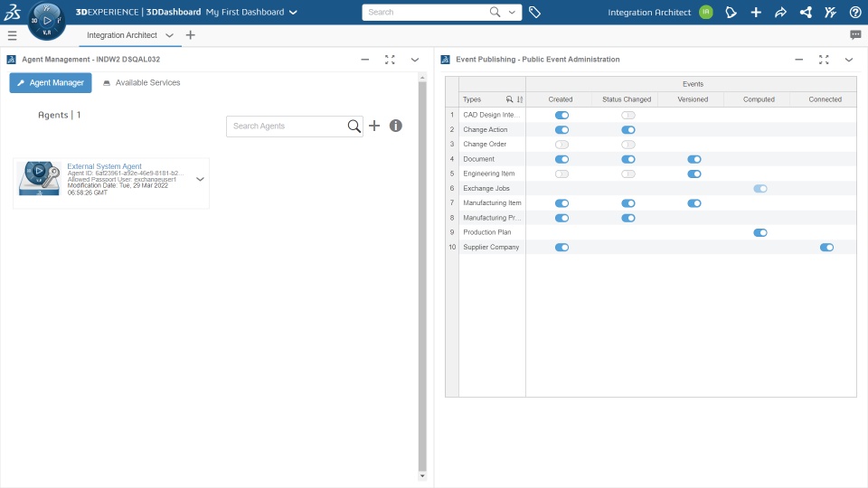
Task: Click the Event Publishing widget icon
Action: [x=445, y=60]
